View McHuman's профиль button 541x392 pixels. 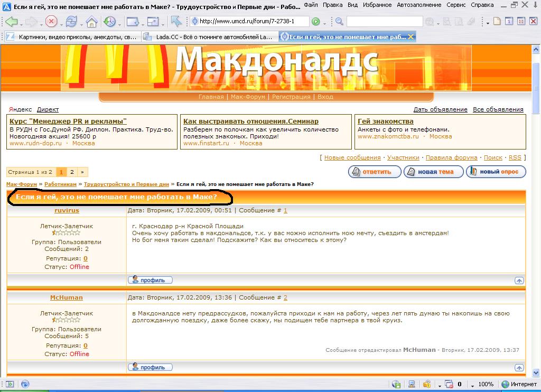tap(150, 367)
